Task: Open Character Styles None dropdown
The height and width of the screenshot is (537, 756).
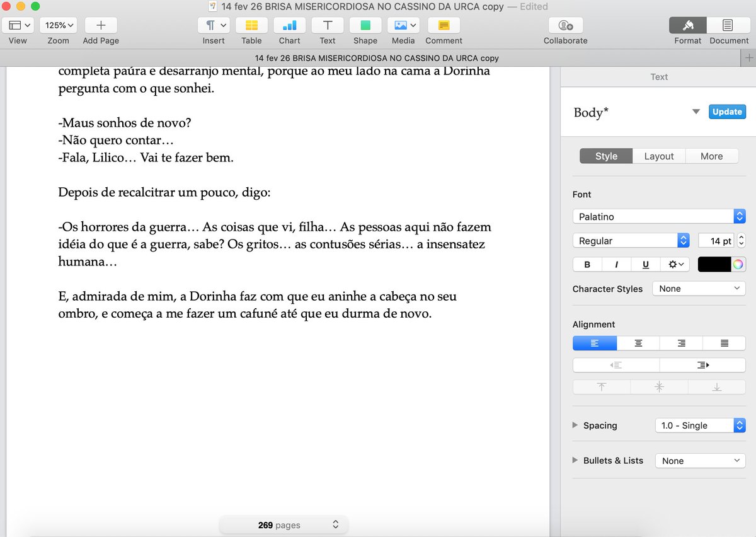Action: pyautogui.click(x=699, y=289)
